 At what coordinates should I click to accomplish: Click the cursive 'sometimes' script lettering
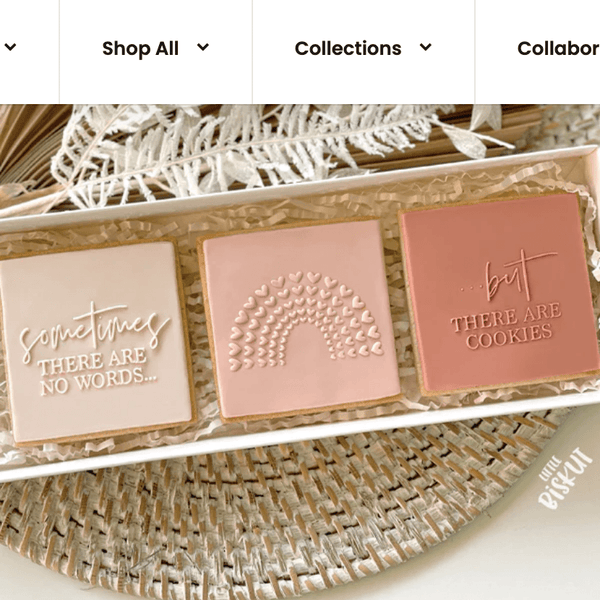coord(94,330)
